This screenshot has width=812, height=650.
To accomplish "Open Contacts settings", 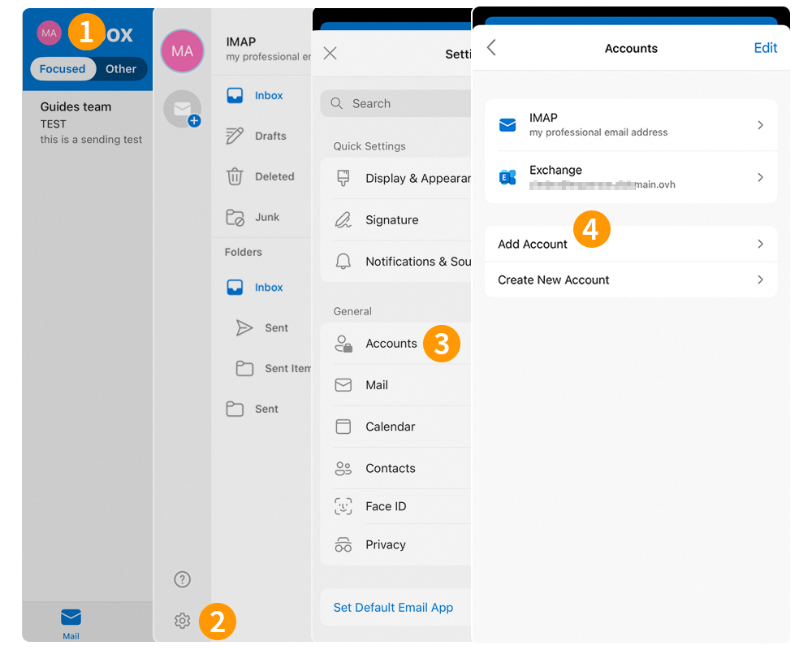I will 390,468.
